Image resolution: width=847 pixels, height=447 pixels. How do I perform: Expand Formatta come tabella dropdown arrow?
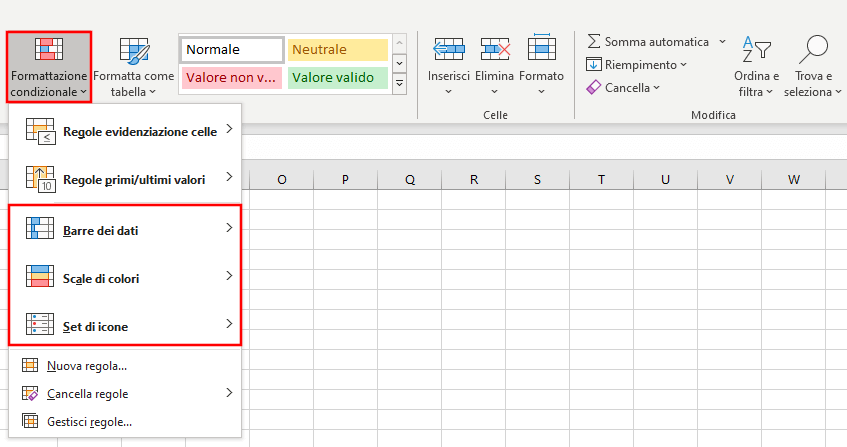click(152, 92)
